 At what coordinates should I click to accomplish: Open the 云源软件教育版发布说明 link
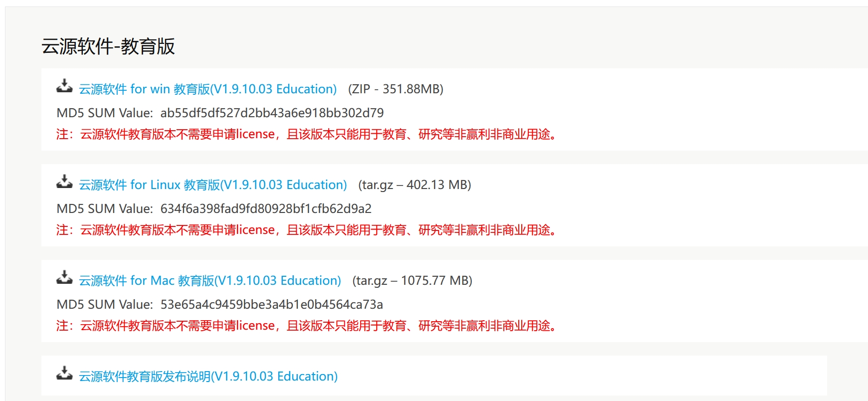point(209,377)
